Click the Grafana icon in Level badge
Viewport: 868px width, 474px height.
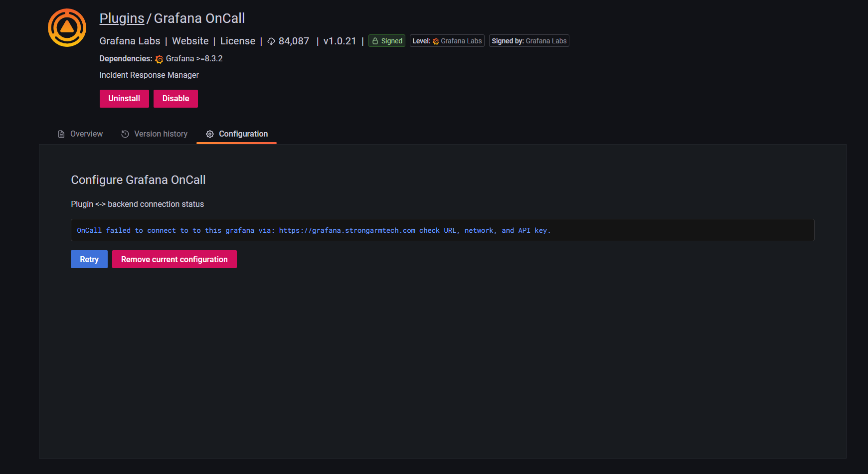click(x=436, y=41)
